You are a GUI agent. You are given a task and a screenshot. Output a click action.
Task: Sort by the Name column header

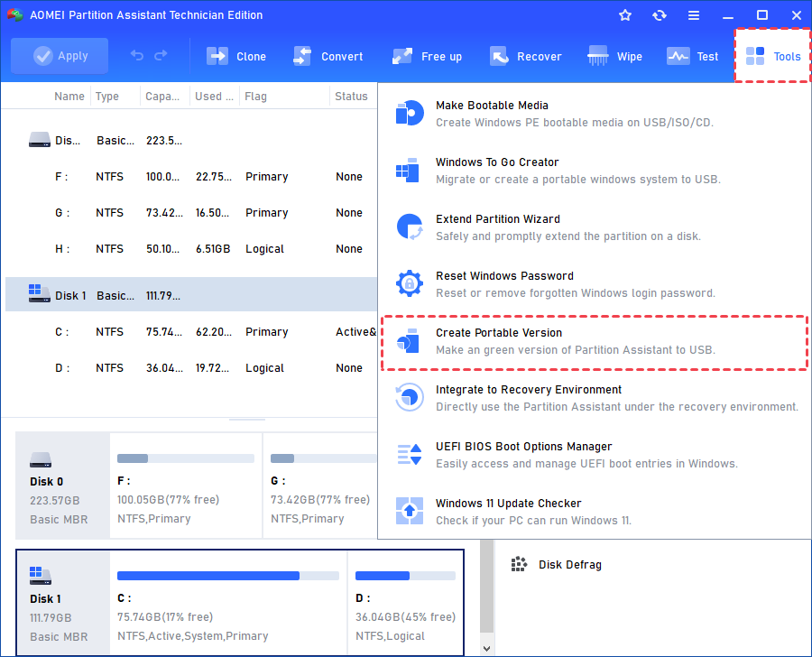click(69, 97)
